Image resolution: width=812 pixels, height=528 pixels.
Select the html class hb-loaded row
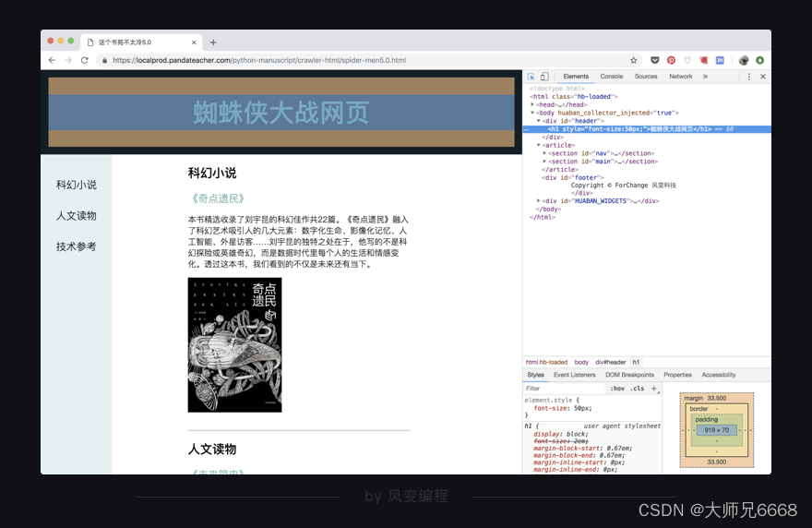pyautogui.click(x=574, y=96)
